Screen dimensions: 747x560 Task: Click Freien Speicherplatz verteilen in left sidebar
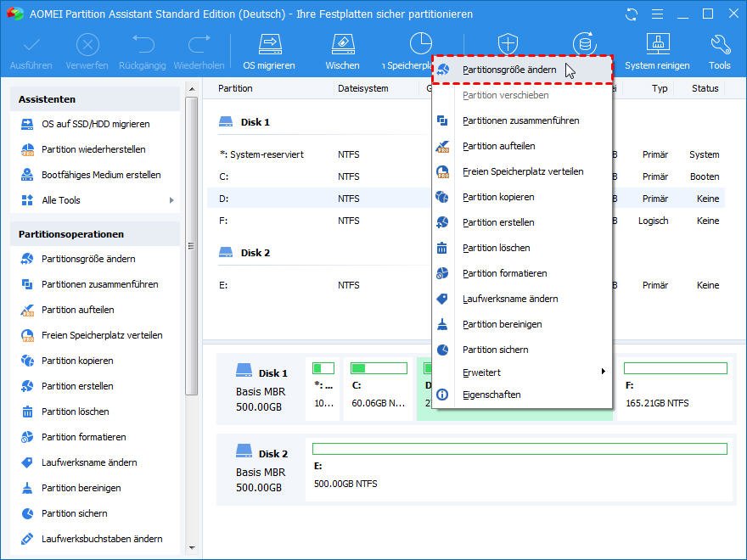[x=95, y=335]
